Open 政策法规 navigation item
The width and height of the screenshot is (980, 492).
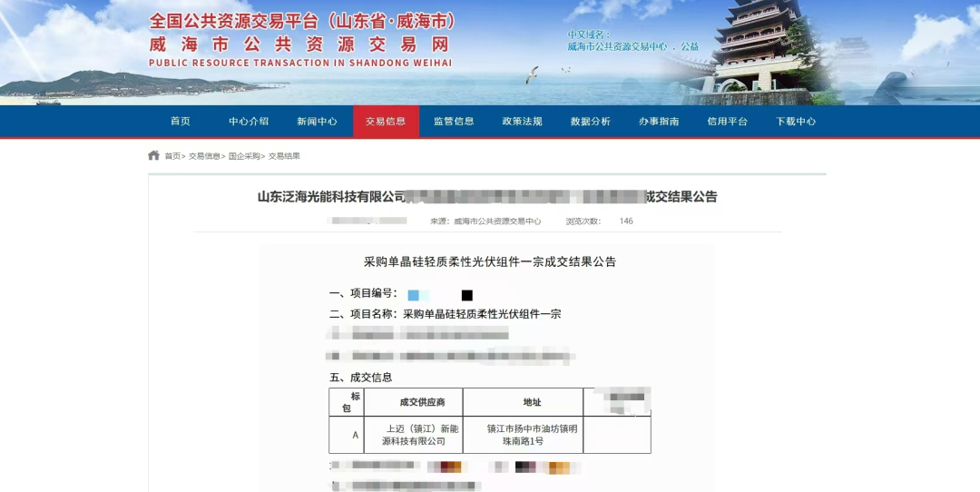522,122
